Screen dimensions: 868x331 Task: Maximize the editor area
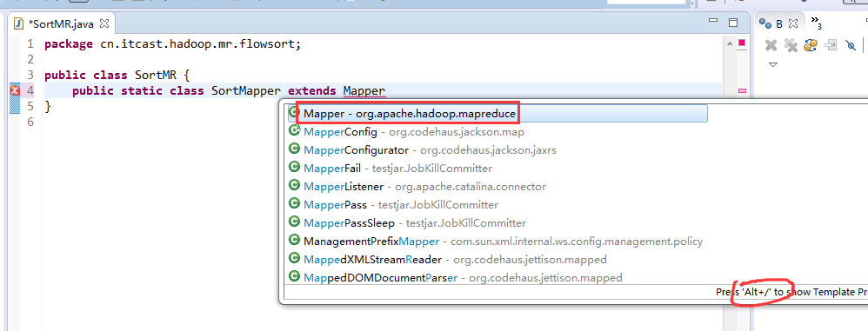(733, 23)
